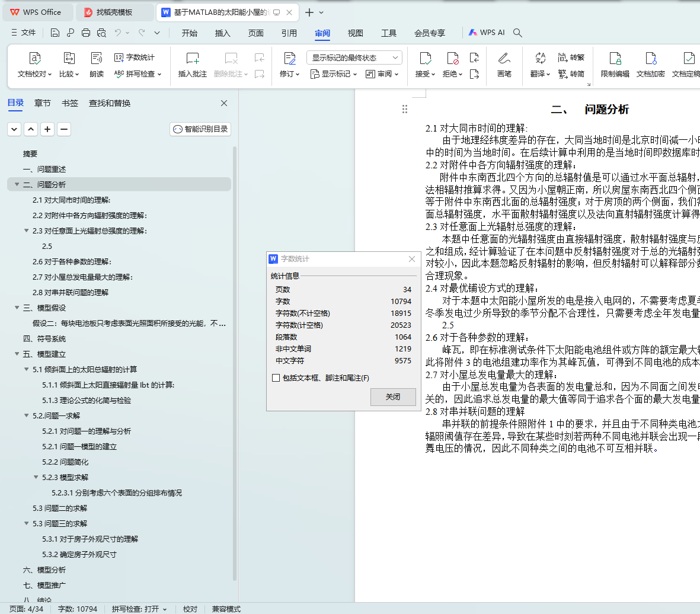Close the navigation pane with X
The height and width of the screenshot is (614, 700).
(224, 103)
